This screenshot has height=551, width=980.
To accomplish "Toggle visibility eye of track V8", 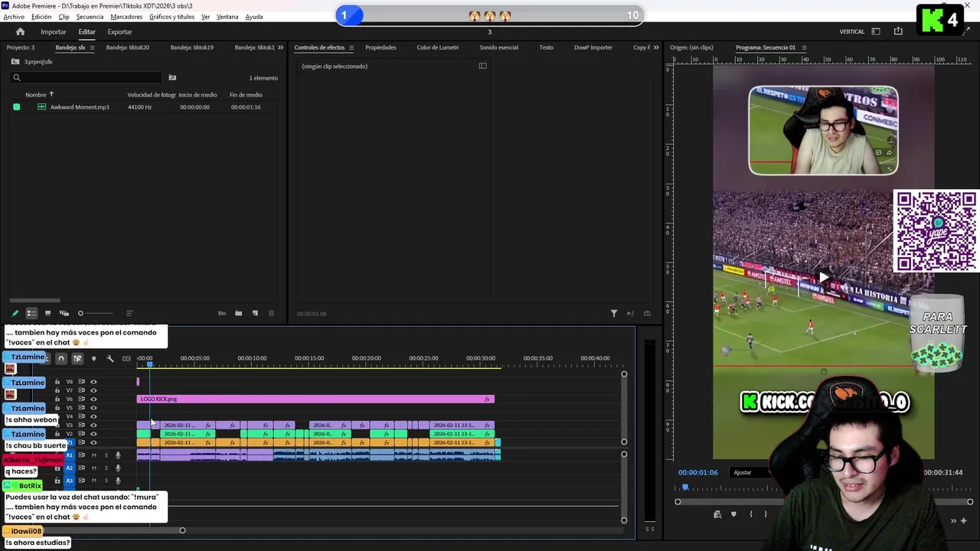I will pos(93,382).
